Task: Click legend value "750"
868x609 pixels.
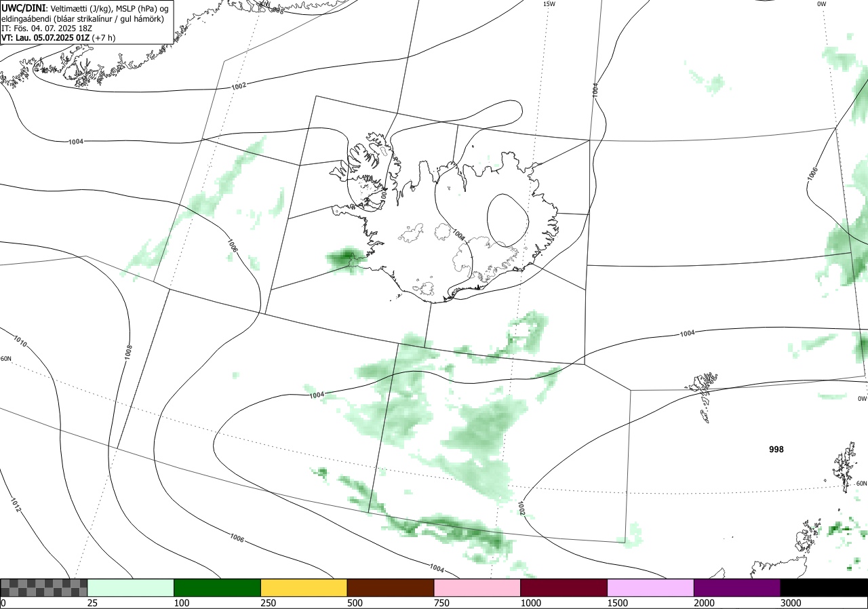Action: 441,603
